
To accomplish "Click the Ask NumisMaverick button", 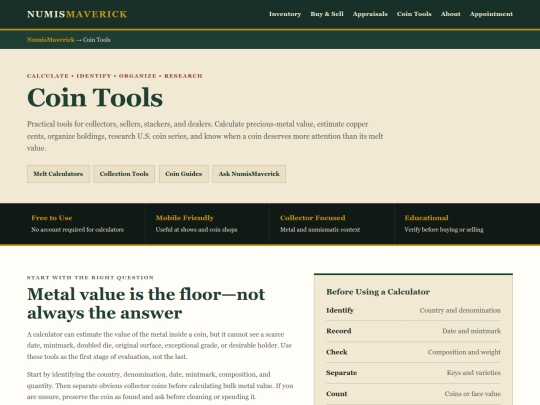I will [x=249, y=174].
